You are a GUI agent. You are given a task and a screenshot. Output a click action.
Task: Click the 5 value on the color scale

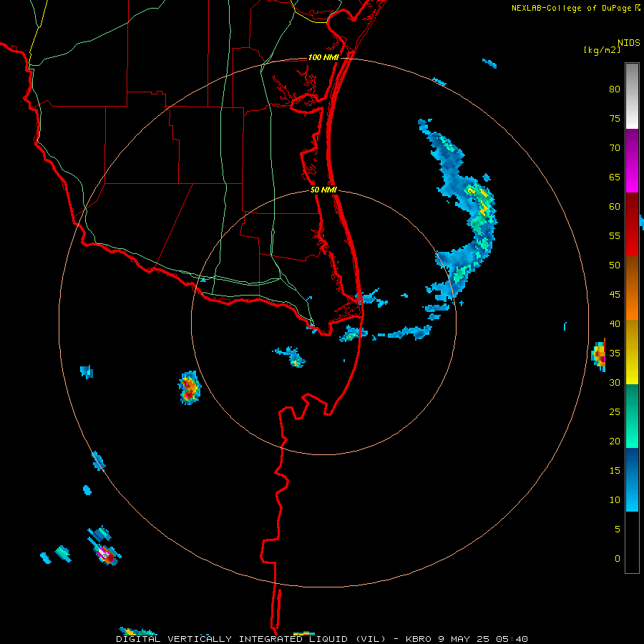618,529
